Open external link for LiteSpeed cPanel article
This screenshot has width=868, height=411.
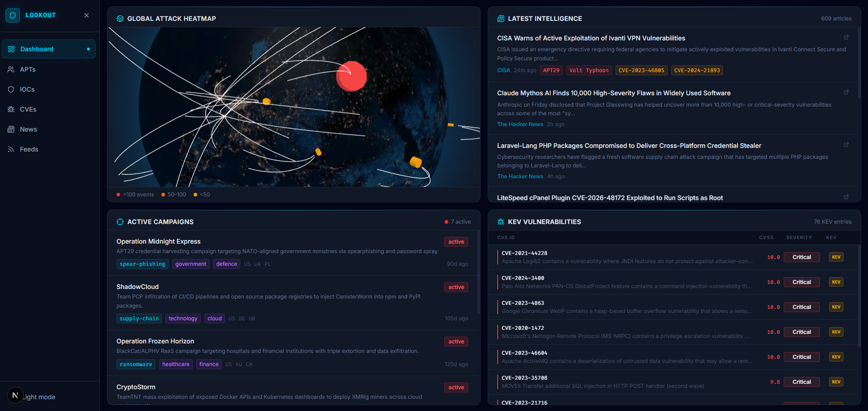[x=846, y=197]
